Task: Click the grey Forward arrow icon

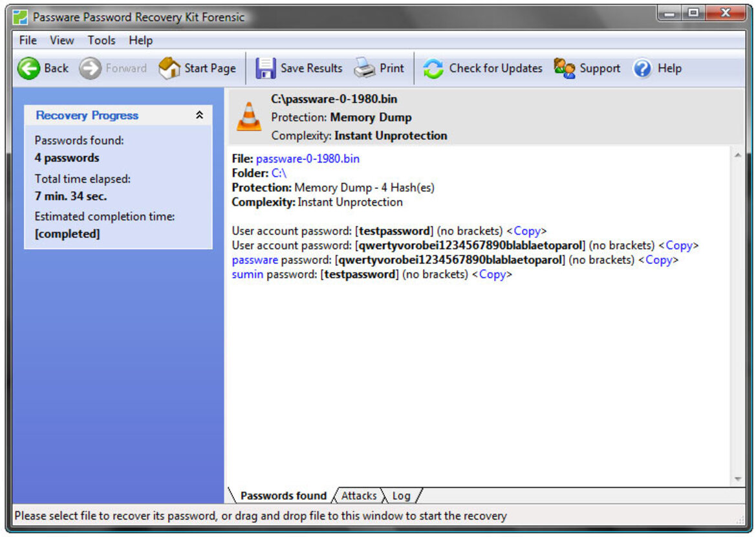Action: click(90, 68)
